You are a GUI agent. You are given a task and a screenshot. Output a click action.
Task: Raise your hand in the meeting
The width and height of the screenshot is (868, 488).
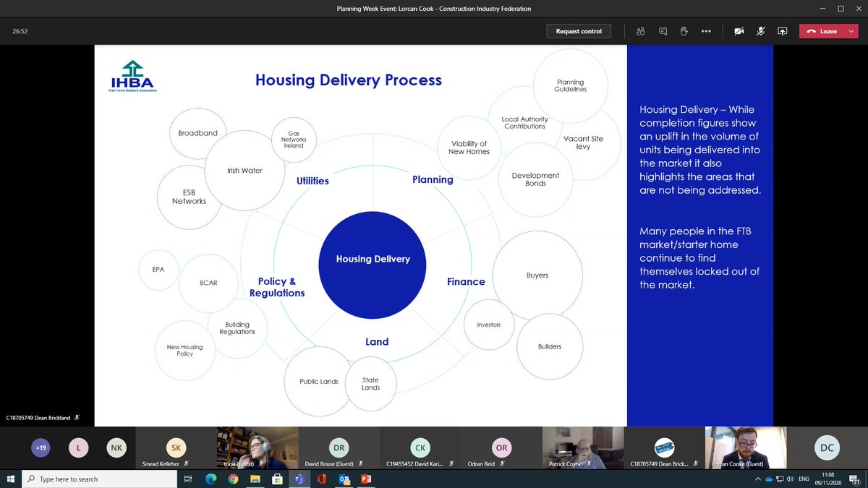[x=684, y=31]
